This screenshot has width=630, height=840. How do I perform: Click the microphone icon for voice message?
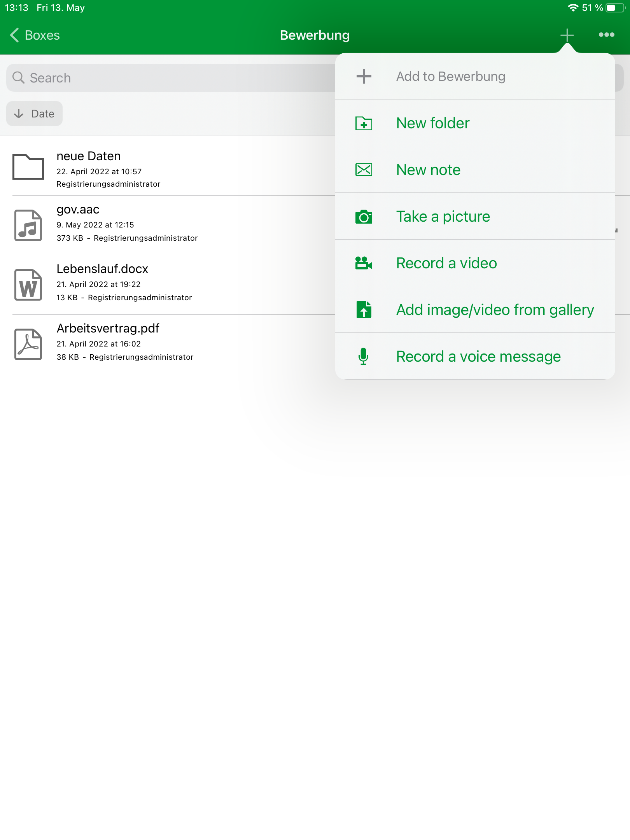363,356
